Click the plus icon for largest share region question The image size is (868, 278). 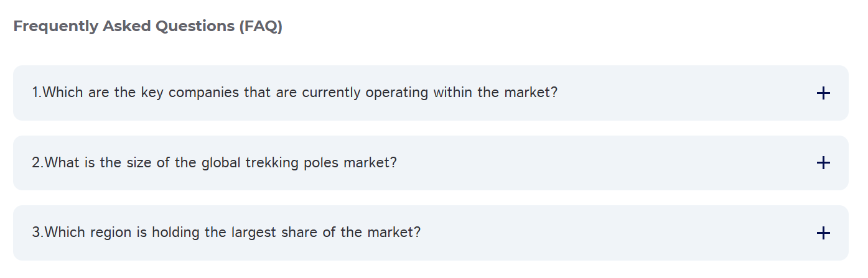(823, 233)
